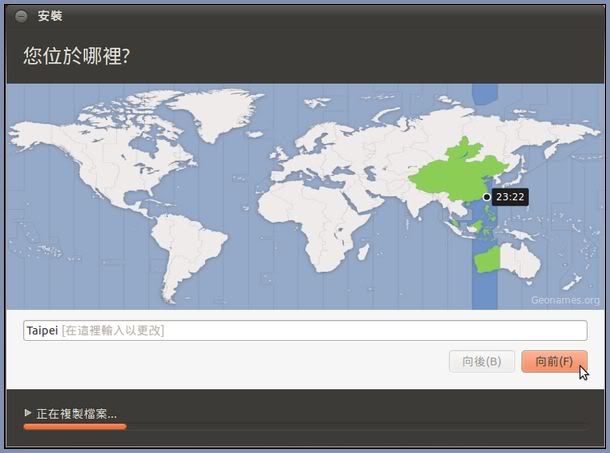This screenshot has width=610, height=453.
Task: Click the 向前(F) forward button
Action: 554,362
